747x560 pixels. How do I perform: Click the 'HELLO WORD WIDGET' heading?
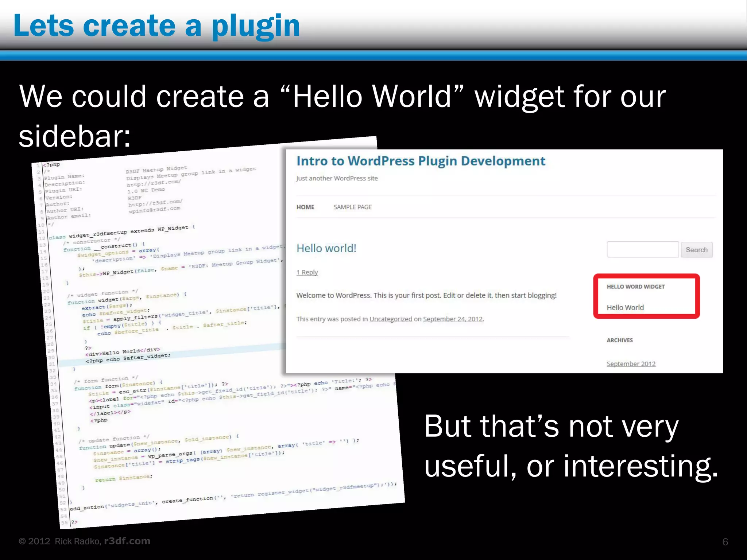coord(636,287)
